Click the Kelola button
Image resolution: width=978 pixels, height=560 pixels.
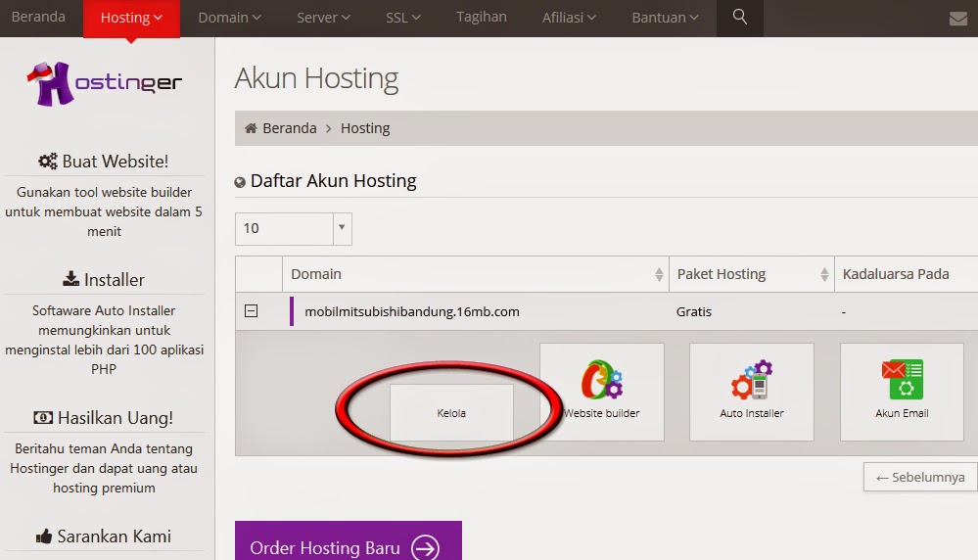tap(451, 413)
